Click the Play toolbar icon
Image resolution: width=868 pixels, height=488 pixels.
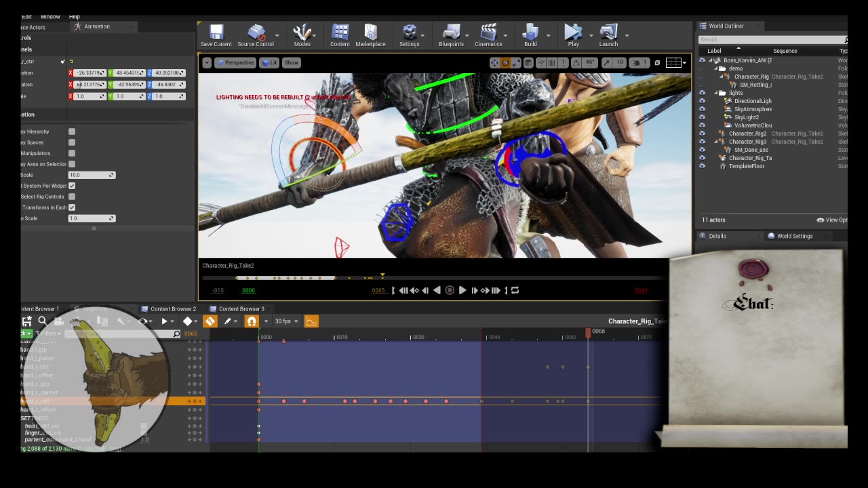coord(573,35)
